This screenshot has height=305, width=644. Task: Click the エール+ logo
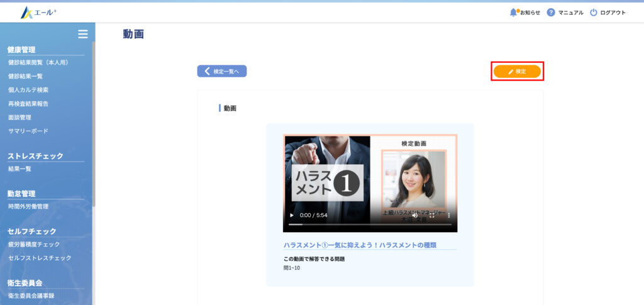pyautogui.click(x=39, y=13)
